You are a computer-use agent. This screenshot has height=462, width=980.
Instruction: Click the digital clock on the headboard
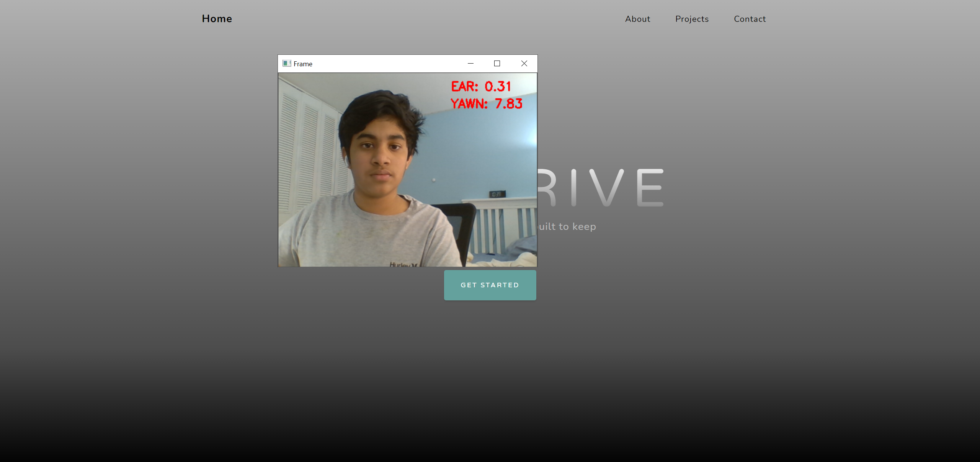point(497,194)
